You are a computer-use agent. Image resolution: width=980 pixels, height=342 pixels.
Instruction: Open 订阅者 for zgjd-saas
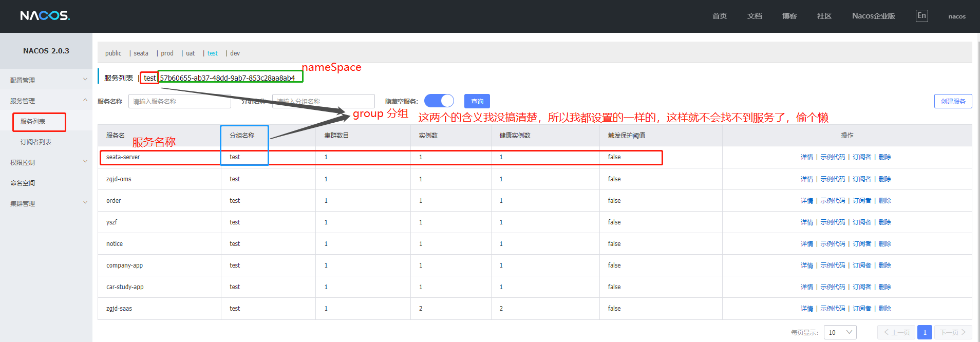[862, 309]
